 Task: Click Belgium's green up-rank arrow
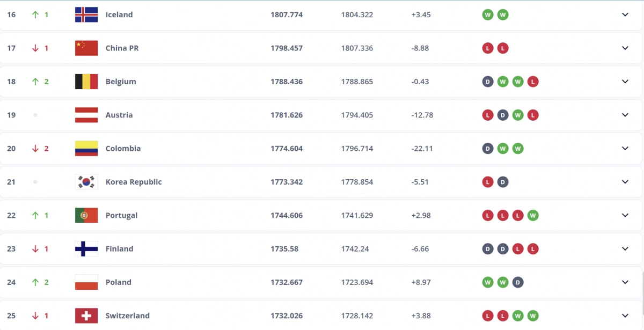pyautogui.click(x=35, y=82)
